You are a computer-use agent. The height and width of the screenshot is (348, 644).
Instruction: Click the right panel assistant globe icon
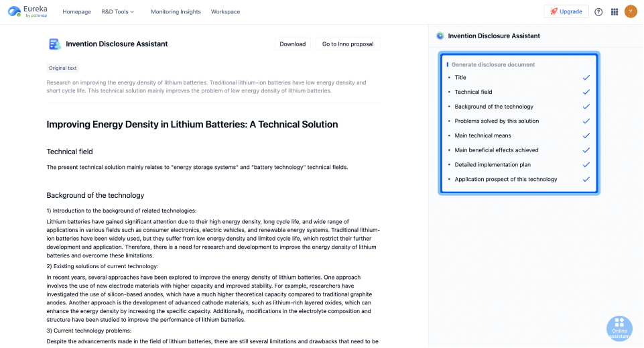[x=440, y=36]
